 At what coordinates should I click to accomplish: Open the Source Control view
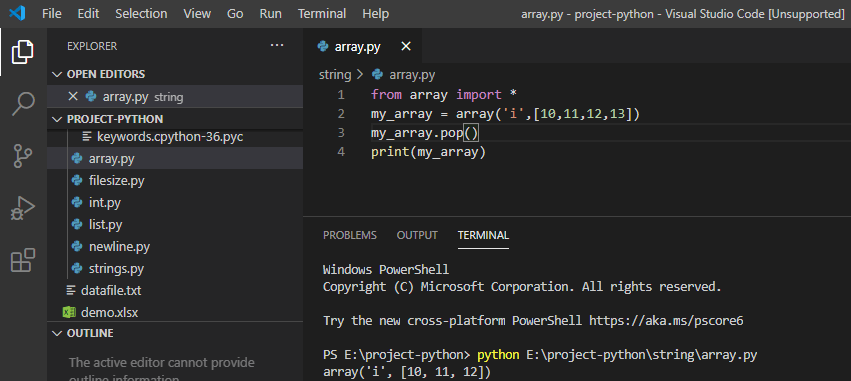[x=23, y=156]
